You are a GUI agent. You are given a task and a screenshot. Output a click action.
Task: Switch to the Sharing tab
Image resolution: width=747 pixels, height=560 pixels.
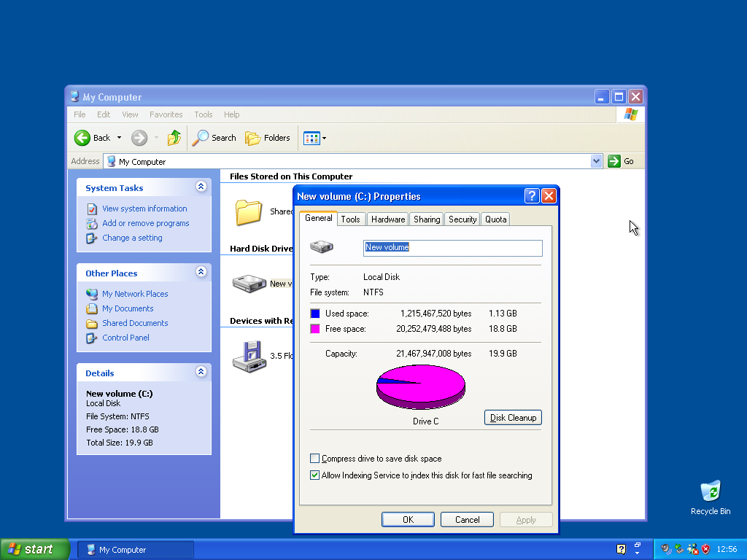[x=426, y=219]
